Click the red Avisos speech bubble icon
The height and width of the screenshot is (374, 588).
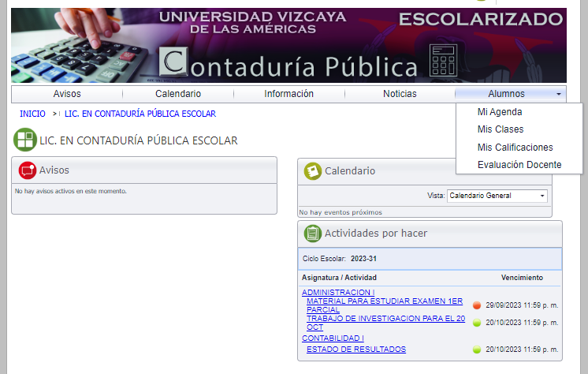[28, 170]
